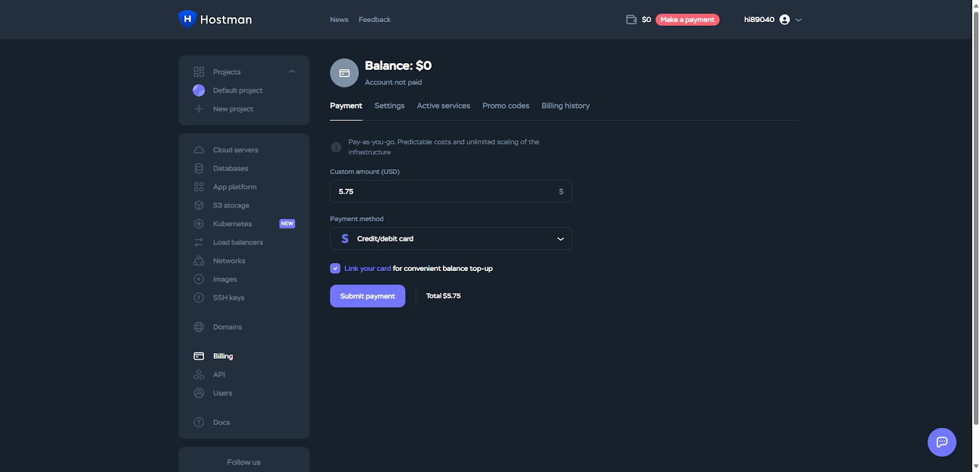
Task: Switch to the Payment tab
Action: [346, 106]
